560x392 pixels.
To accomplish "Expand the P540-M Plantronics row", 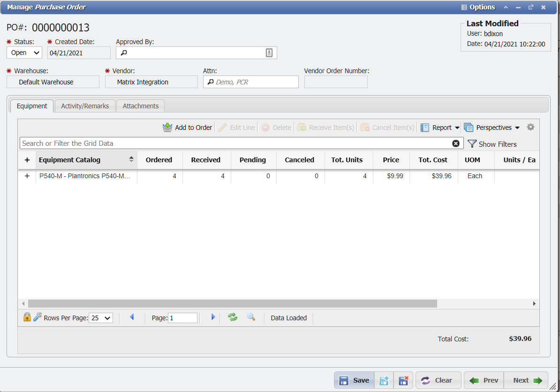I will point(27,176).
